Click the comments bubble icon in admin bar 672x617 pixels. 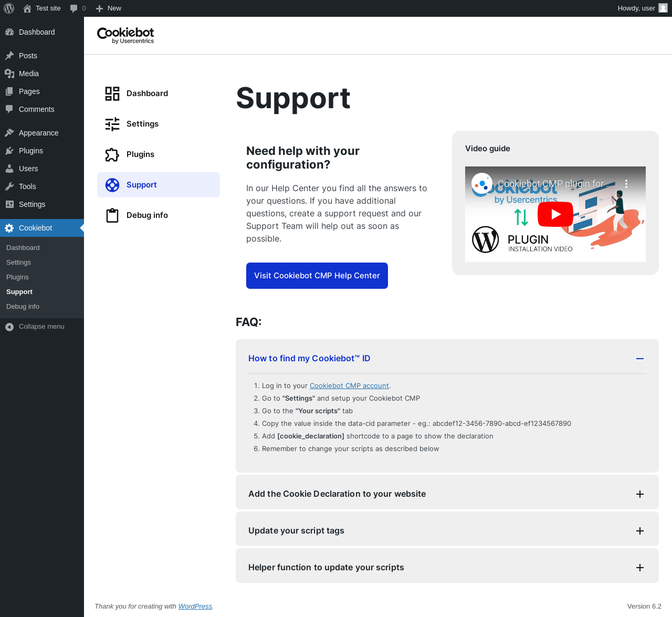click(x=74, y=8)
